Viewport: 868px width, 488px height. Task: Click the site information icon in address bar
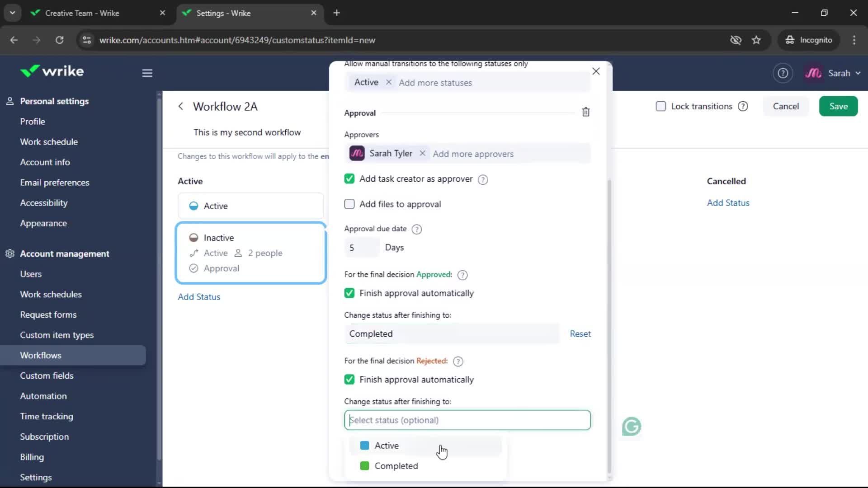[x=87, y=40]
